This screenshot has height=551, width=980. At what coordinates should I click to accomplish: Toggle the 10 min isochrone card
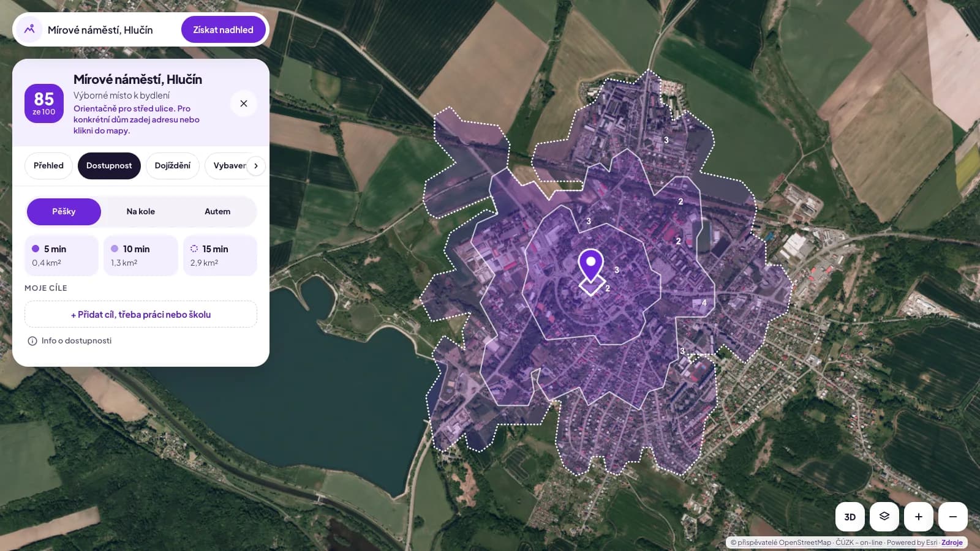point(141,255)
